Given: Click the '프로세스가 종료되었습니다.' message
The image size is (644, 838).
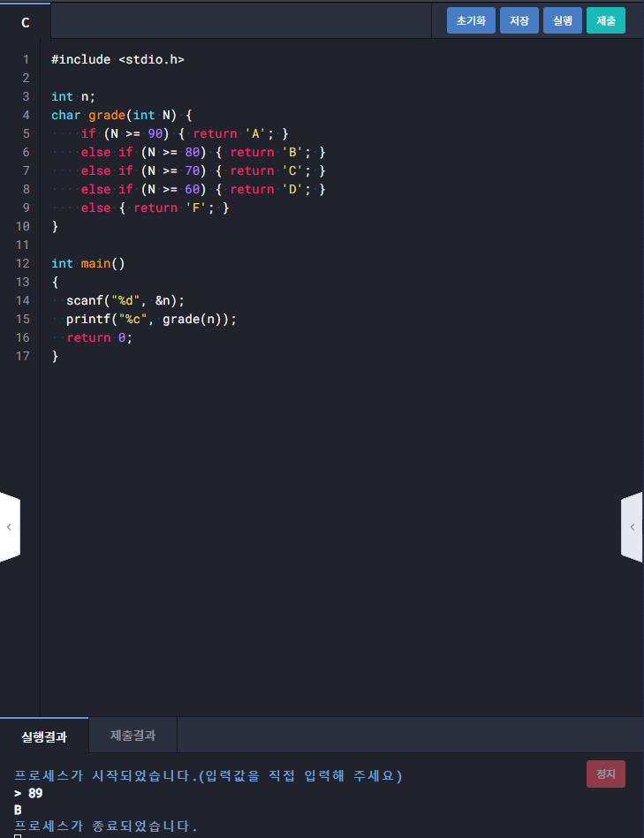Looking at the screenshot, I should pos(106,826).
